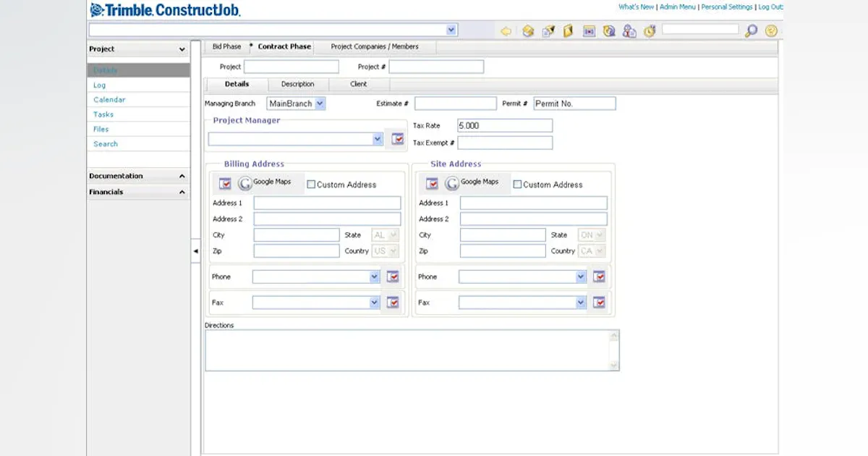The height and width of the screenshot is (456, 868).
Task: Click the Billing Address contact picker icon
Action: tap(225, 184)
